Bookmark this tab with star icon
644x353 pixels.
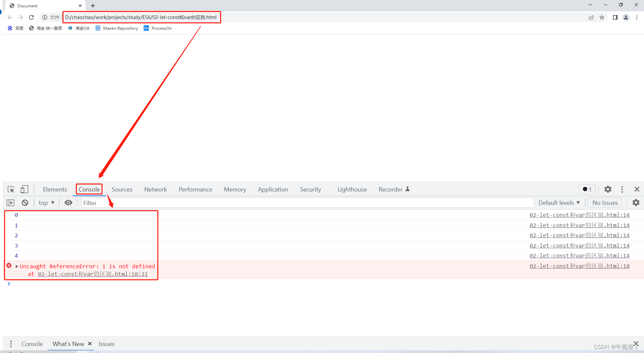[602, 17]
